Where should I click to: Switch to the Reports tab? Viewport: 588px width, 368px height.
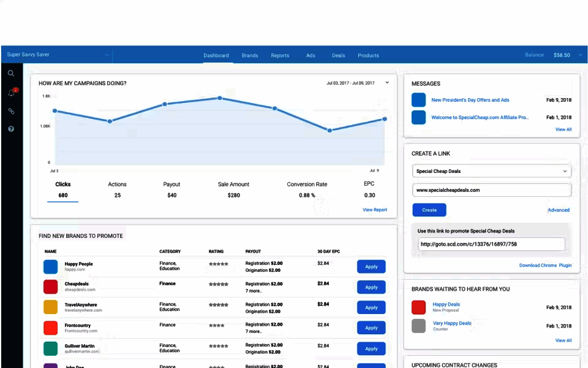coord(280,56)
